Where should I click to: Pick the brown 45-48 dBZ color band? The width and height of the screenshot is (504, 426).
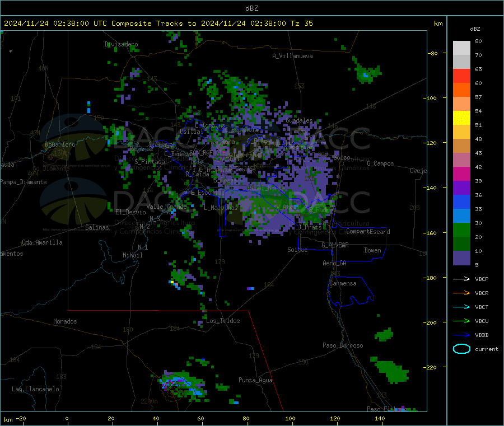(x=461, y=146)
